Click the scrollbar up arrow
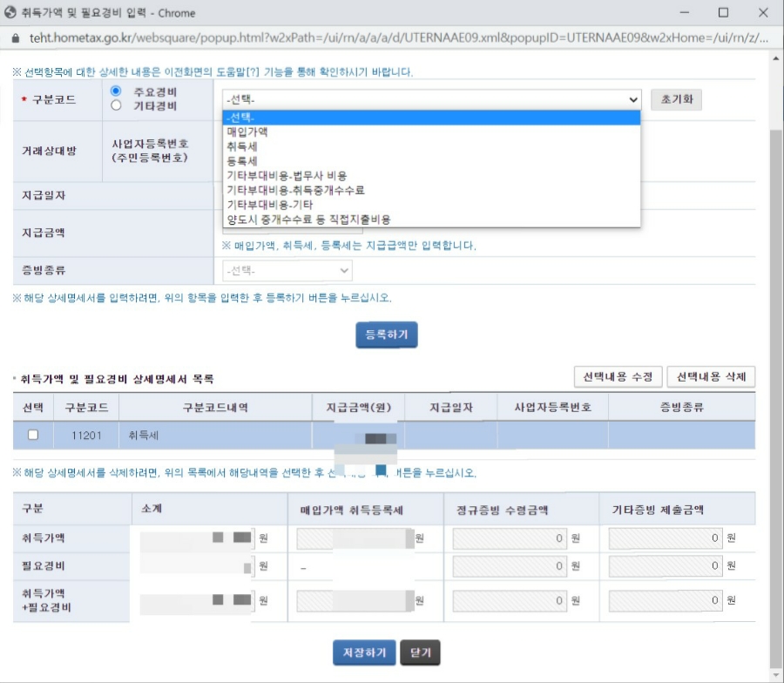This screenshot has width=784, height=683. (774, 60)
